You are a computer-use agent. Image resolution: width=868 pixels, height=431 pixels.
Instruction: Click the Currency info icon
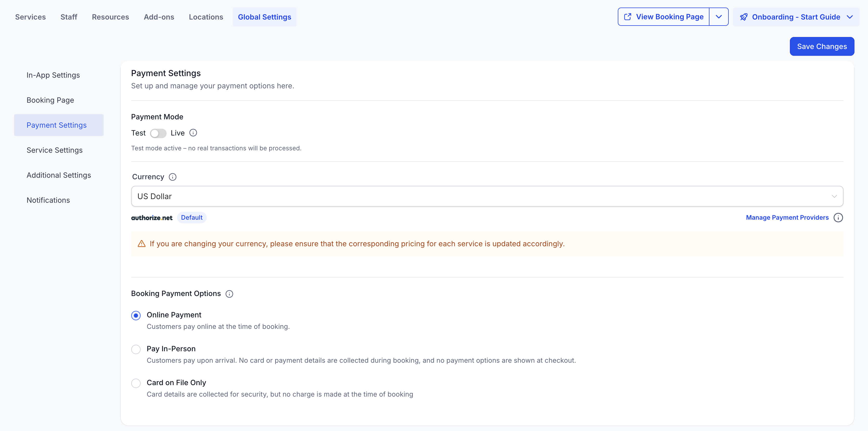(173, 177)
